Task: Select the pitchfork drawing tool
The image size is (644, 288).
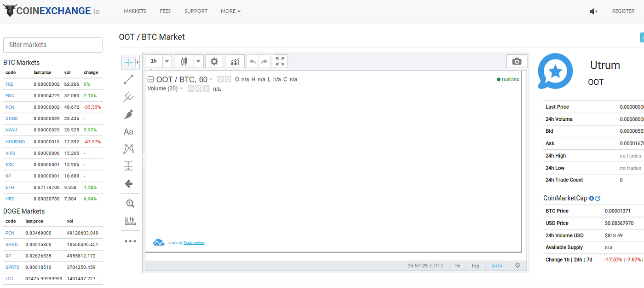Action: click(129, 97)
